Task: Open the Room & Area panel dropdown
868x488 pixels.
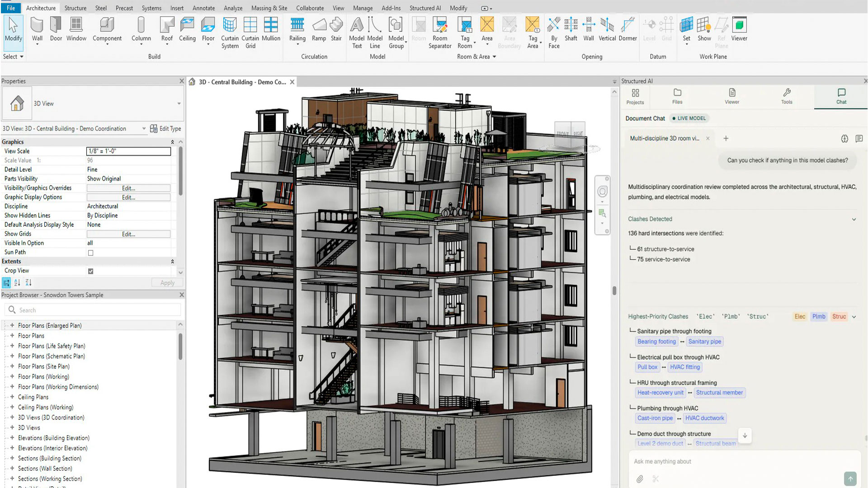Action: (x=476, y=56)
